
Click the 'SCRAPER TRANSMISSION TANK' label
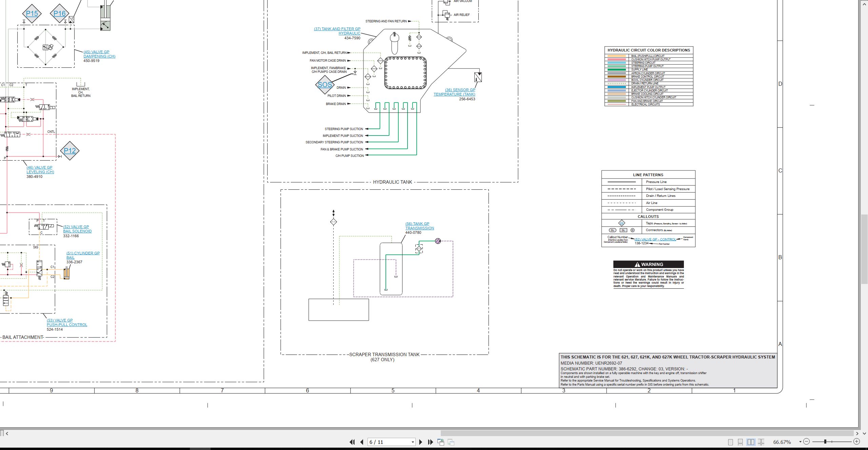pos(384,354)
